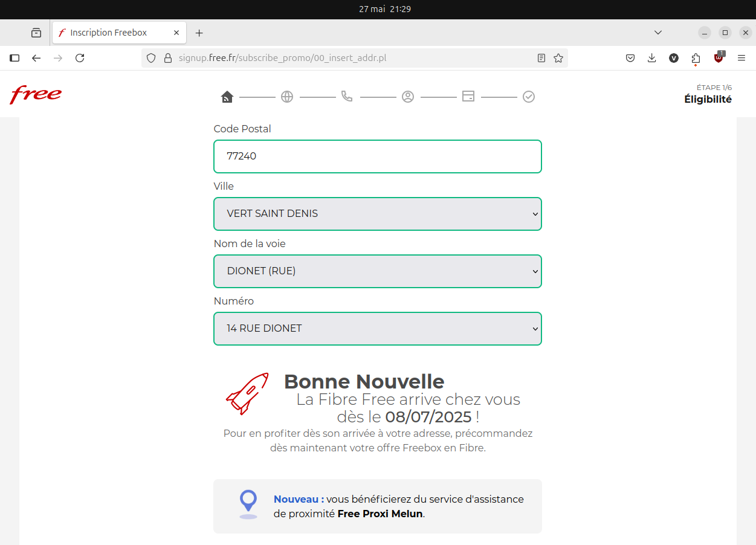Click the blue location pin icon
The width and height of the screenshot is (756, 545).
(248, 504)
